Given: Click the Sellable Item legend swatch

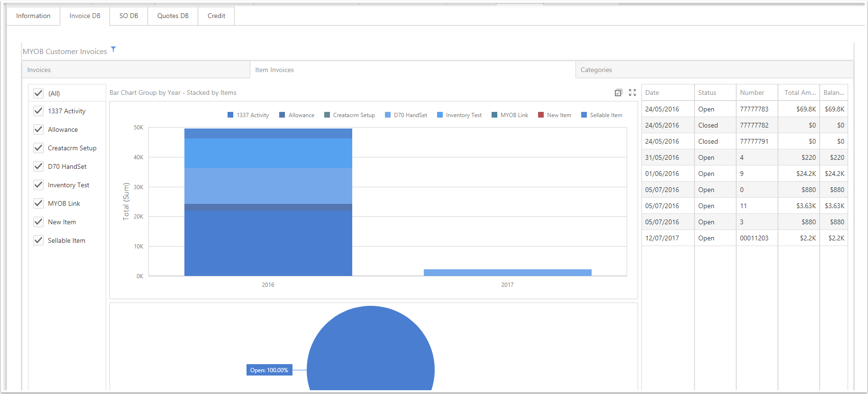Looking at the screenshot, I should [584, 115].
